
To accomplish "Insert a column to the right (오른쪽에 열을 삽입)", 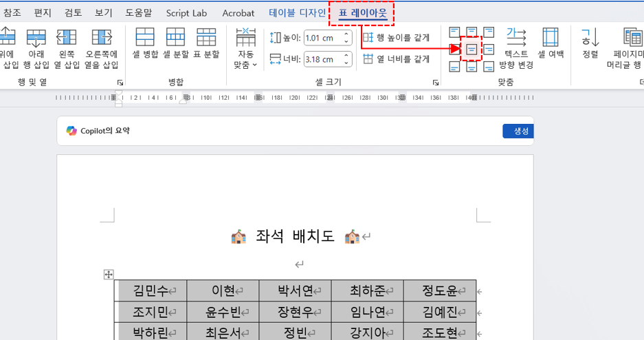I will [x=102, y=48].
